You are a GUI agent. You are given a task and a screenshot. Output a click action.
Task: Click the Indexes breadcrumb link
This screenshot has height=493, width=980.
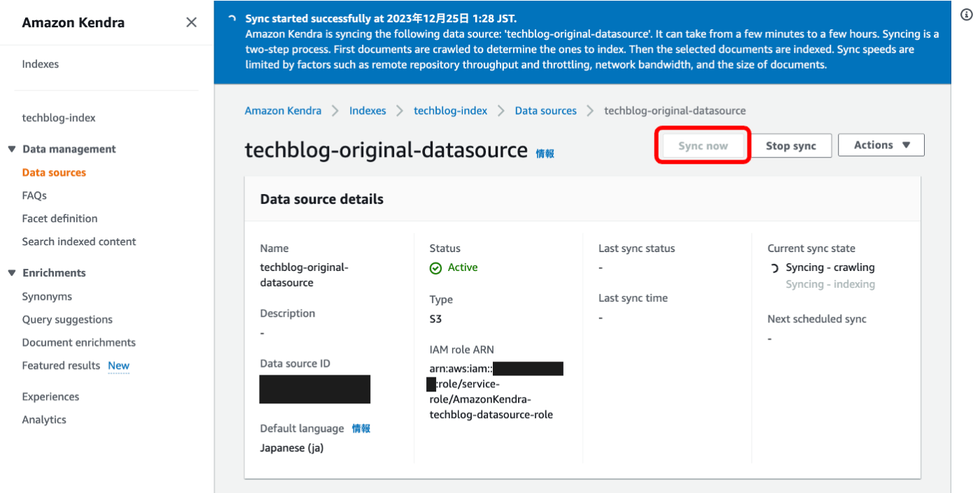[367, 111]
